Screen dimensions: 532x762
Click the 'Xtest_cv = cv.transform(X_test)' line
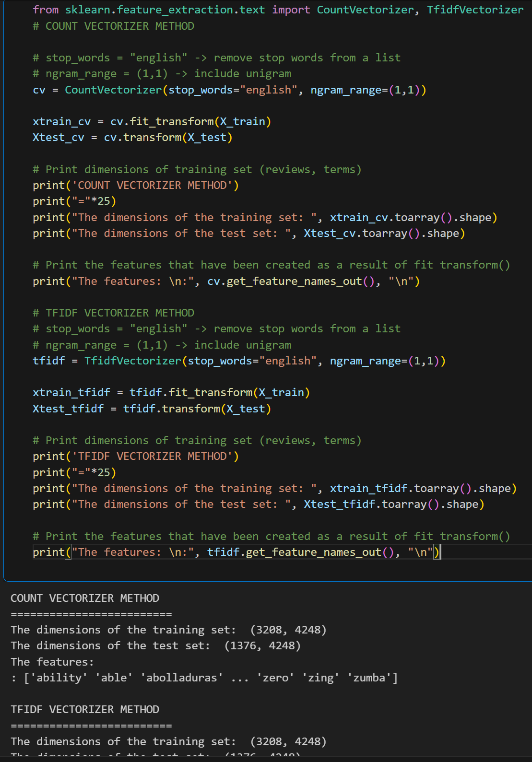[x=132, y=138]
